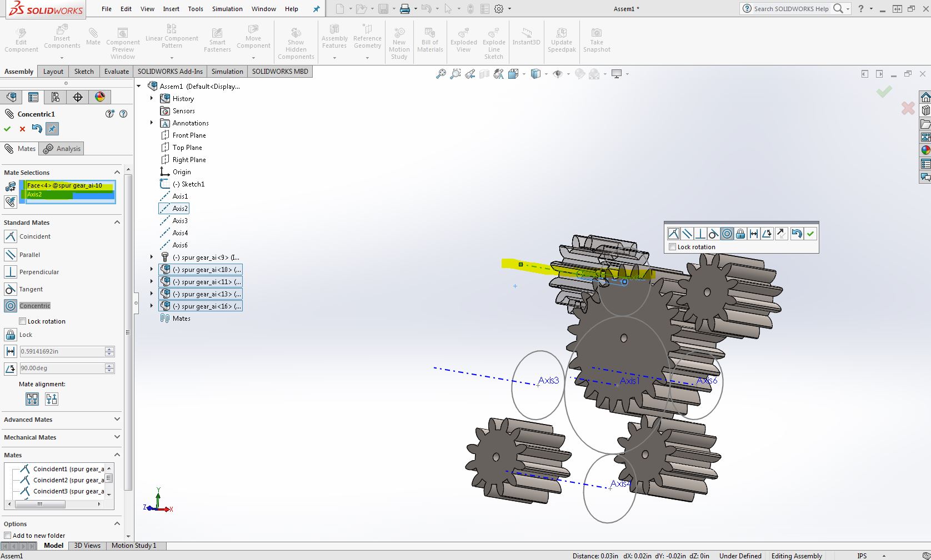Screen dimensions: 931x560
Task: Open the Help question mark icon
Action: [861, 8]
